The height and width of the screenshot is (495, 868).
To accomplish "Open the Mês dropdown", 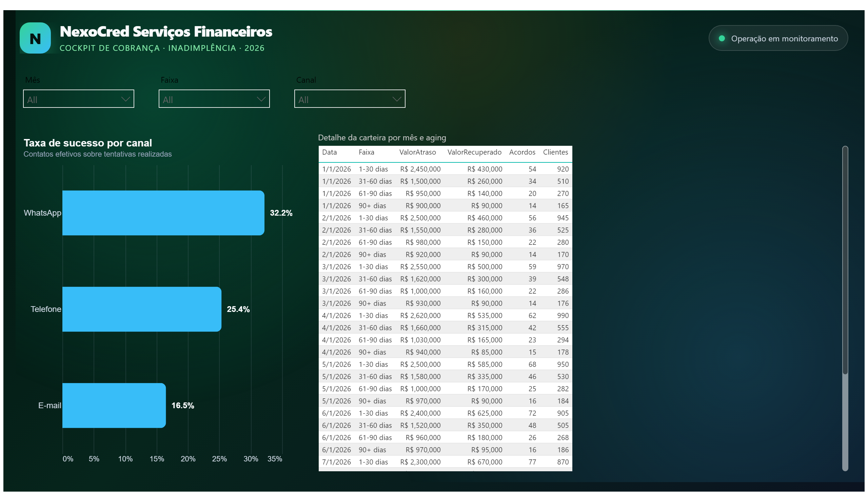I will point(79,99).
